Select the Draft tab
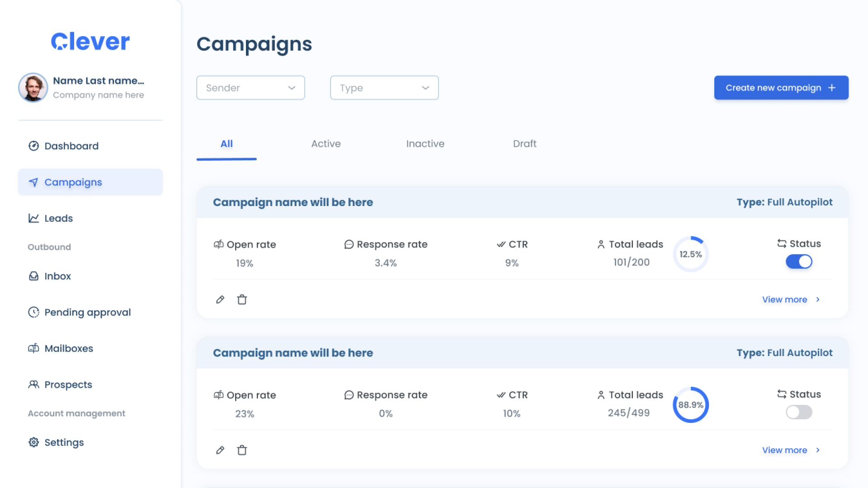Screen dimensions: 868x488 coord(524,144)
